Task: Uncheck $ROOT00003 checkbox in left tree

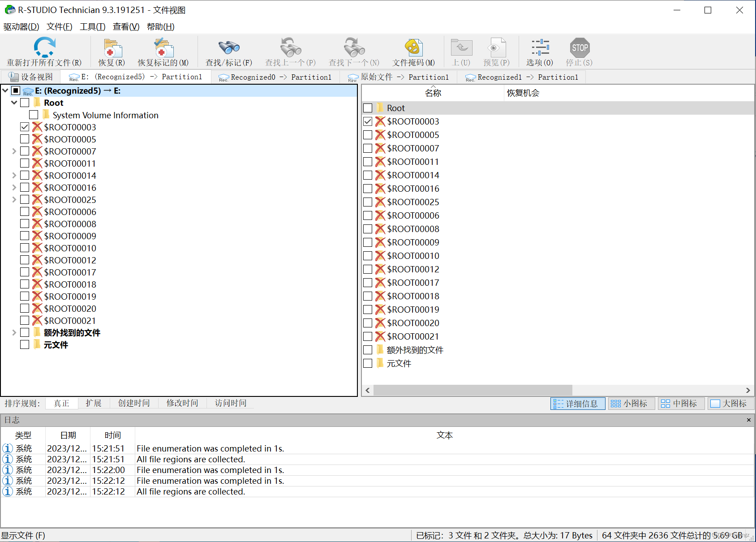Action: (25, 127)
